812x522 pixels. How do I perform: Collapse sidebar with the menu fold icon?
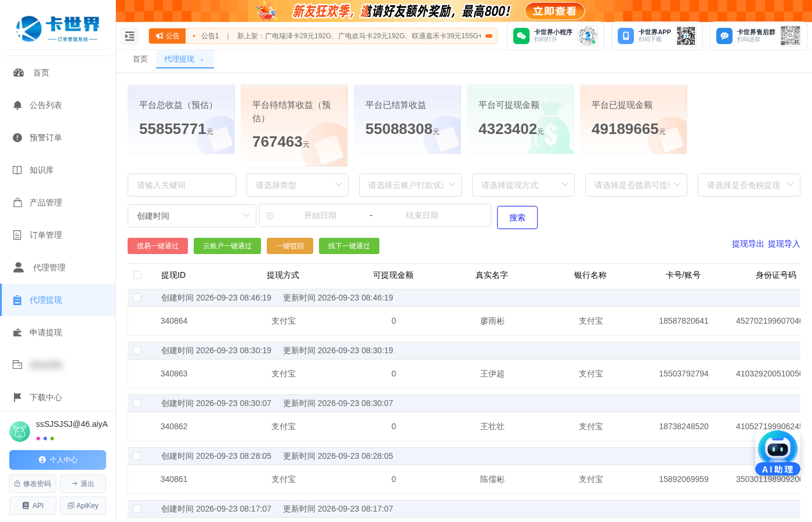(130, 36)
